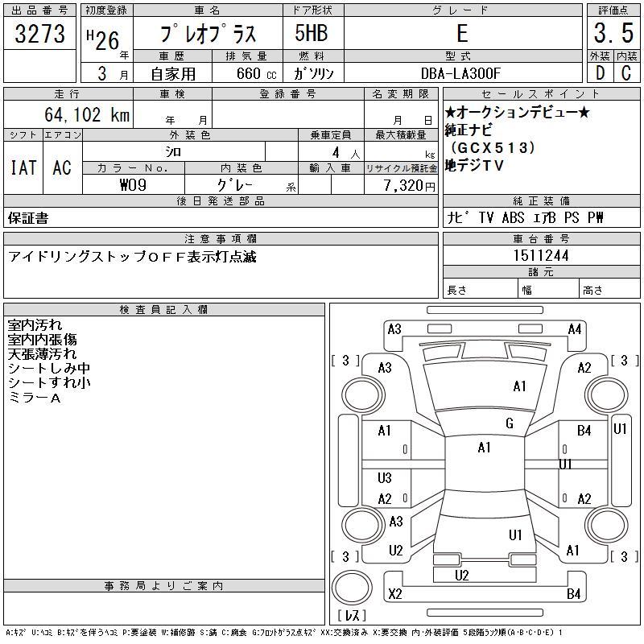Click the grade value E
644x644 pixels.
462,33
